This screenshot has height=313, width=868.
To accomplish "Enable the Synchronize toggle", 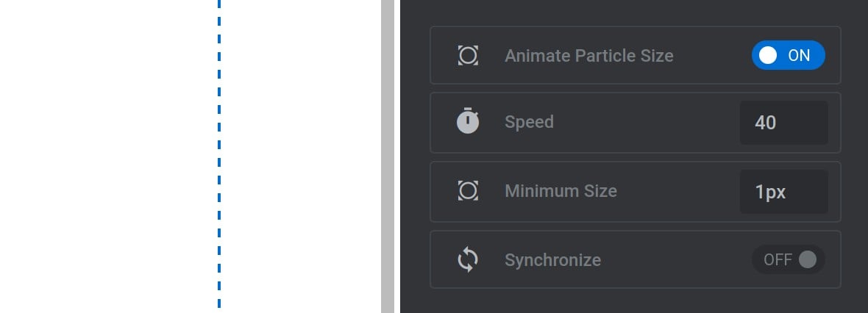I will (789, 259).
